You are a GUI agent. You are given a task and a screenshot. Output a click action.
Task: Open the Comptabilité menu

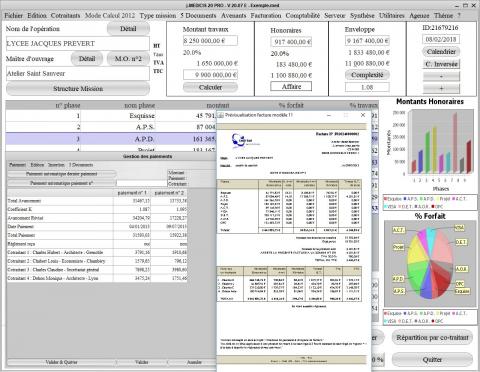303,16
